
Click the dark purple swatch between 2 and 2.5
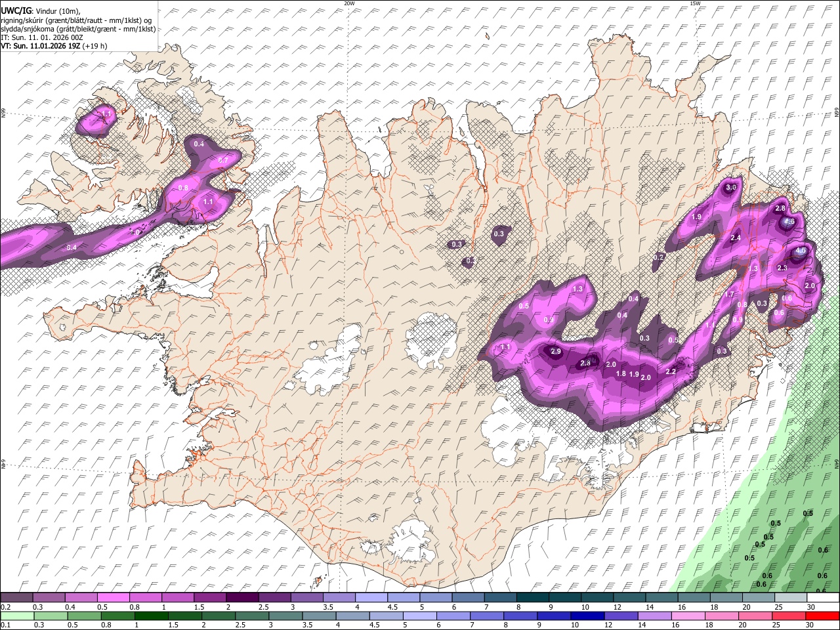(x=242, y=598)
